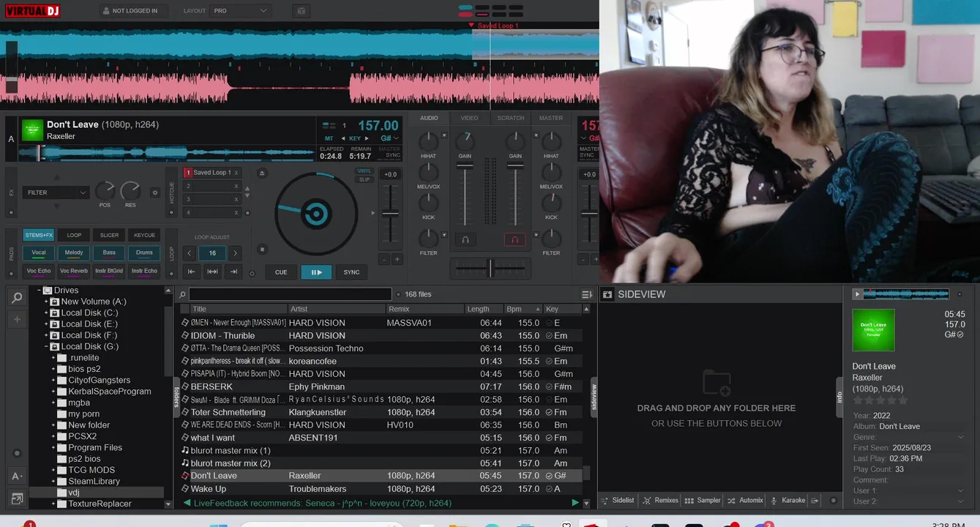Change browser font size with A icon
Image resolution: width=980 pixels, height=527 pixels.
(17, 476)
